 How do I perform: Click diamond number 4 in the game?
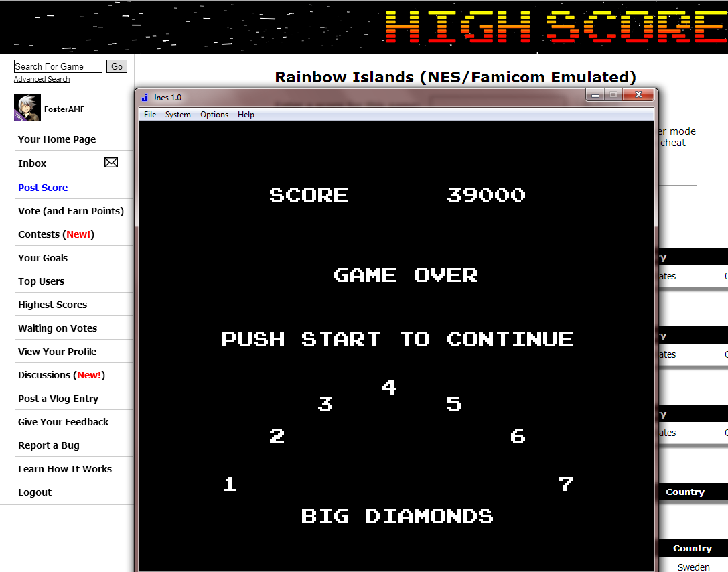click(389, 387)
